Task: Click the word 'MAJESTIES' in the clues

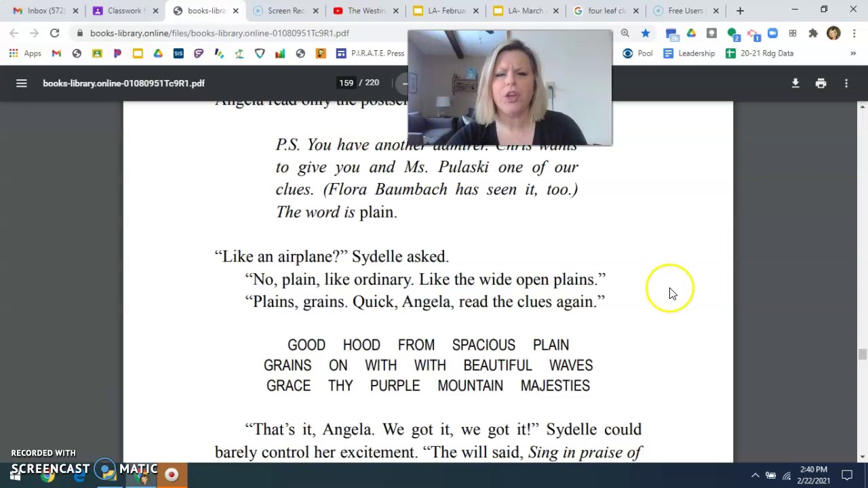Action: (555, 386)
